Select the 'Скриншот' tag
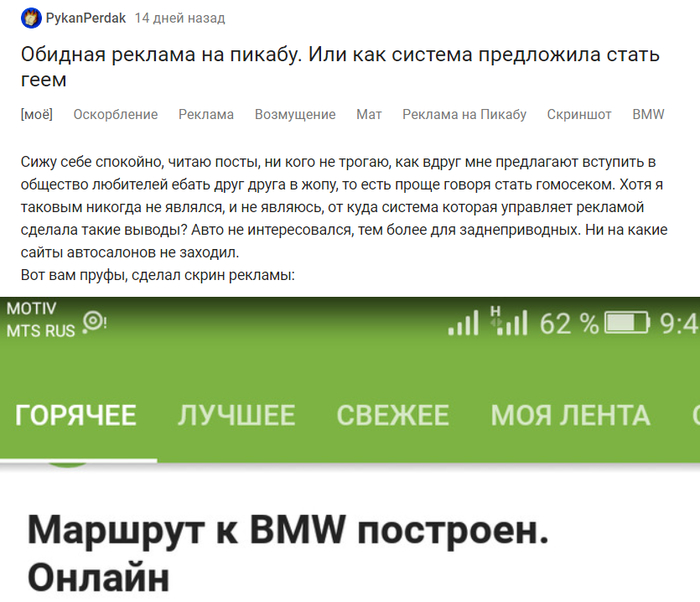Image resolution: width=700 pixels, height=602 pixels. pos(579,114)
